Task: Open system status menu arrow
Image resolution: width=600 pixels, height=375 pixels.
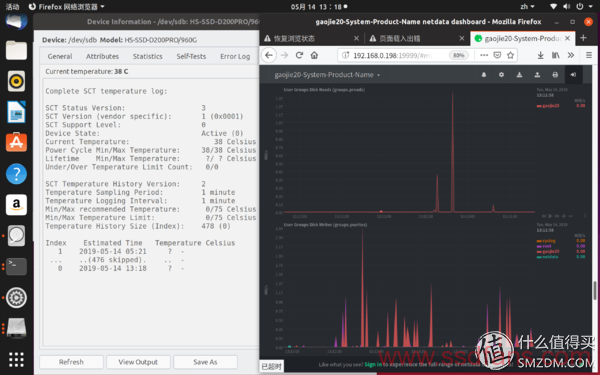Action: tap(591, 7)
